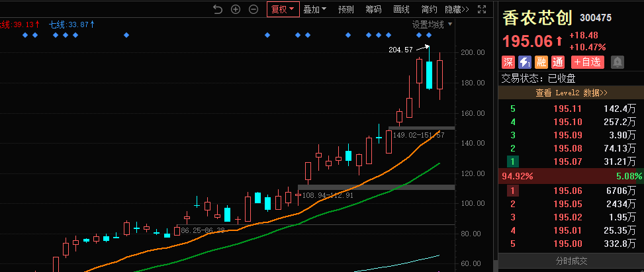The height and width of the screenshot is (272, 644).
Task: Click the 深 Shenzhen market badge
Action: [508, 62]
